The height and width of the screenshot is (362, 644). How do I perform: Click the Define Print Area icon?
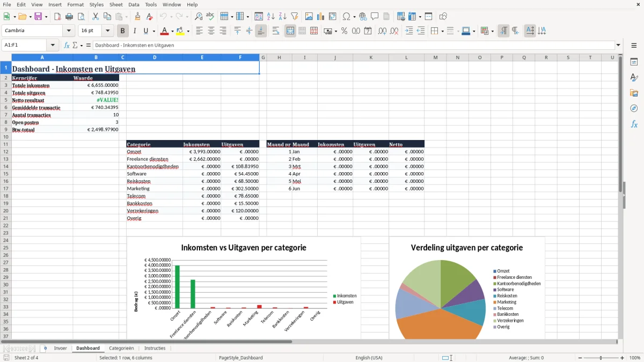[401, 17]
